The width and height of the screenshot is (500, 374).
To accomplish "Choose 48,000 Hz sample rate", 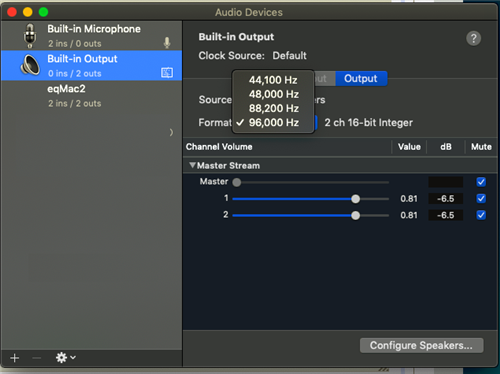I will (273, 94).
